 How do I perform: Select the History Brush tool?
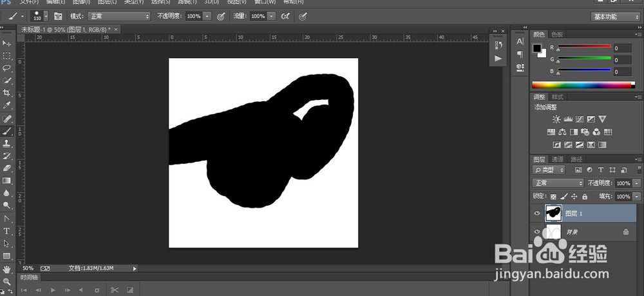point(6,156)
